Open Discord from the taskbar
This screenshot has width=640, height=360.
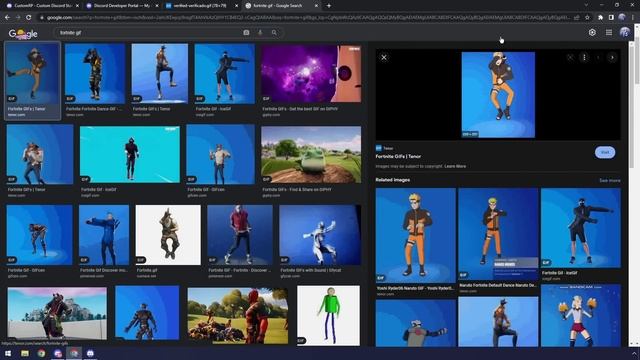[x=90, y=353]
